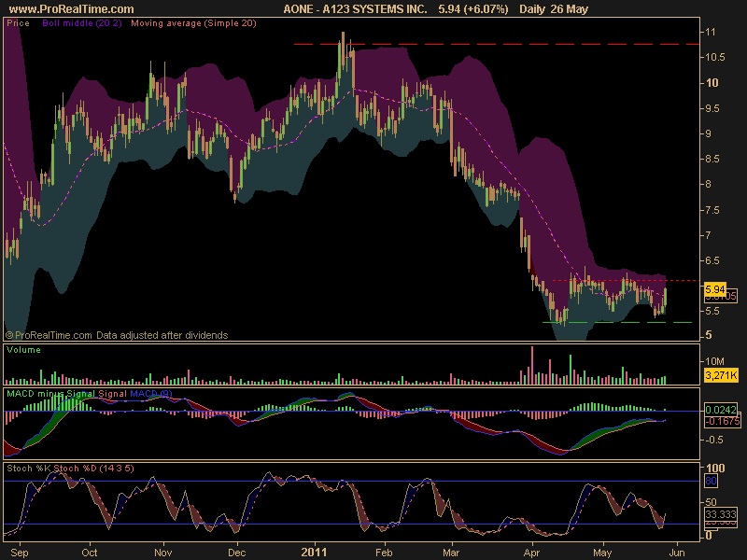Click the yellow 3,271K volume value tag
The image size is (747, 560).
tap(721, 375)
